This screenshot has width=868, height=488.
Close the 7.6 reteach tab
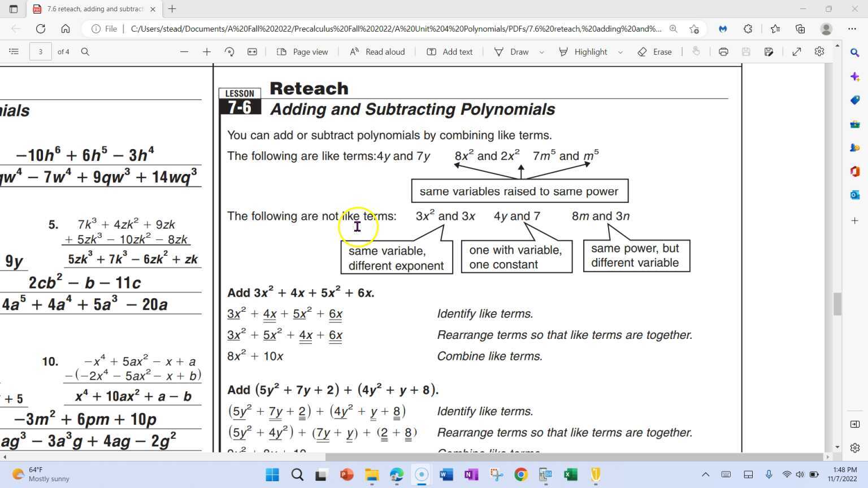click(x=153, y=9)
